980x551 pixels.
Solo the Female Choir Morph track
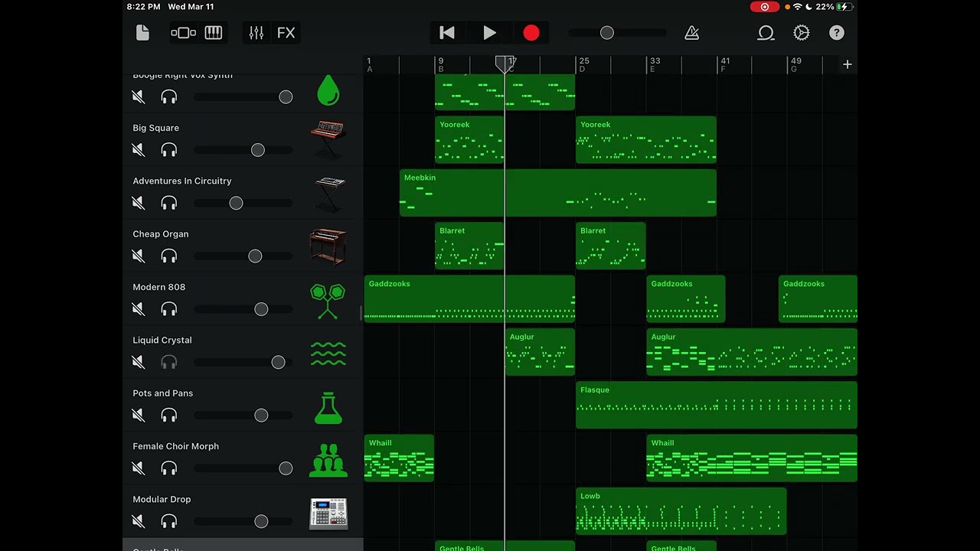click(x=169, y=468)
